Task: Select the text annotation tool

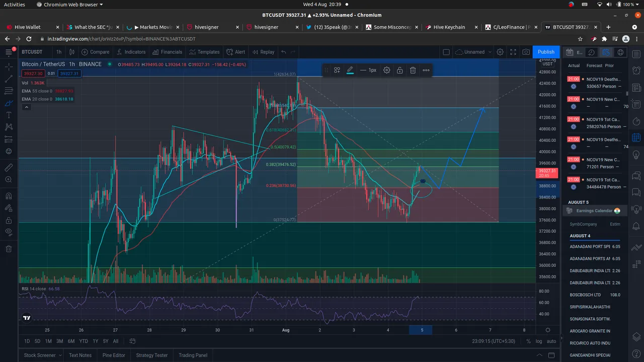Action: [x=9, y=115]
